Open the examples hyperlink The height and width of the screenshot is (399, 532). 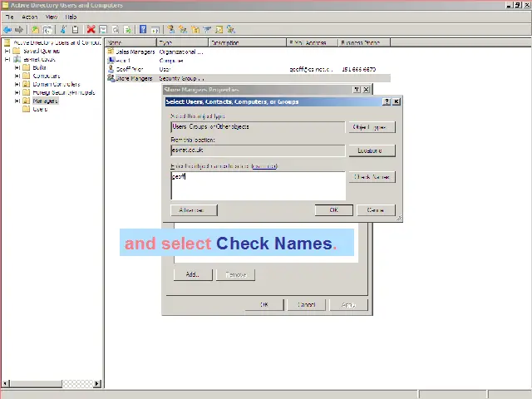pos(264,166)
